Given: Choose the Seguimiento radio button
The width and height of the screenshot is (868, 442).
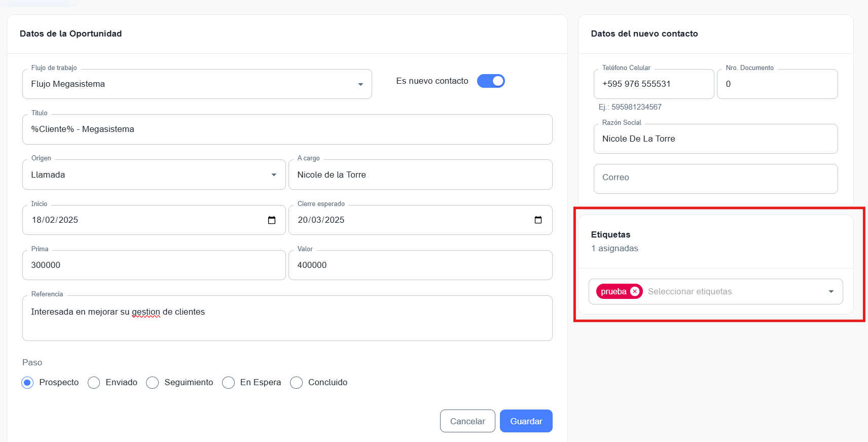Looking at the screenshot, I should point(153,383).
